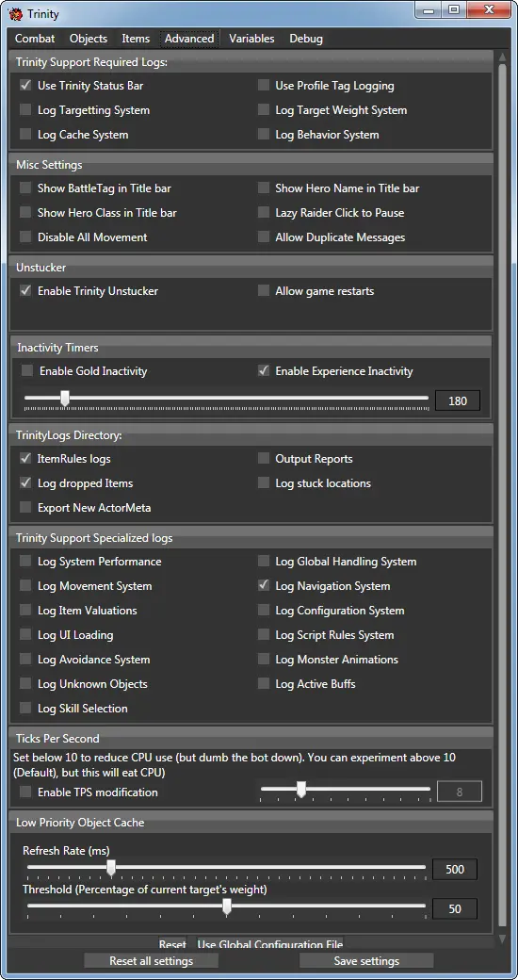Screen dimensions: 518x980
Task: Uncheck Log Navigation System
Action: click(x=264, y=585)
